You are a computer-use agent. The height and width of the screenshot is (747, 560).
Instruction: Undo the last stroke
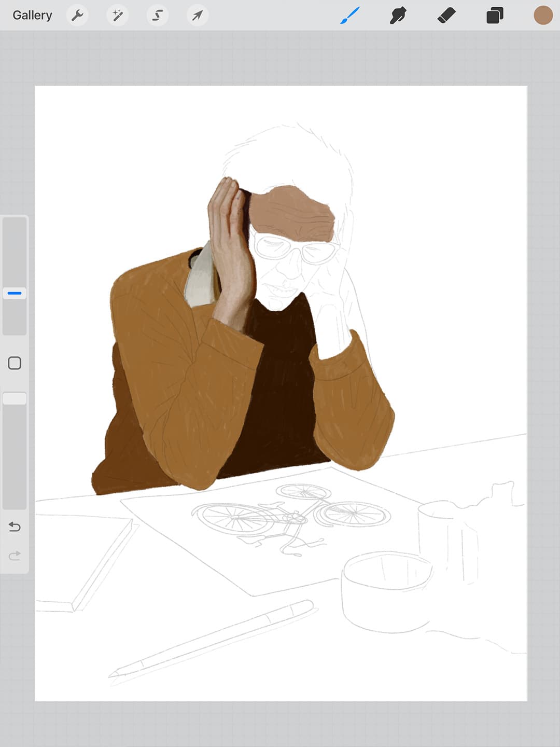(15, 527)
